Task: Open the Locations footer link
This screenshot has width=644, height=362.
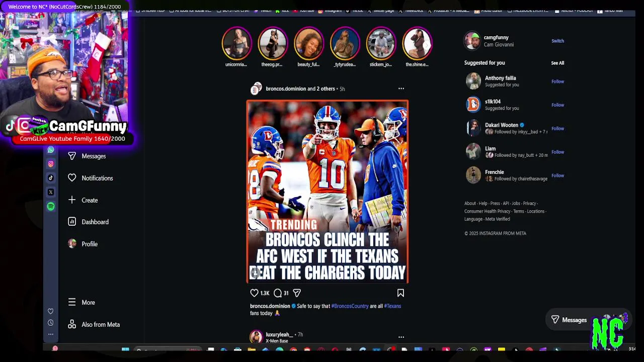Action: tap(535, 212)
